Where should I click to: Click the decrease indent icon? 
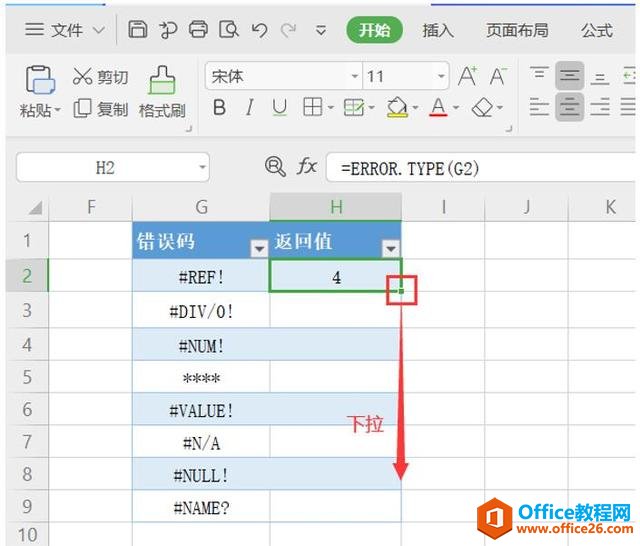coord(629,75)
